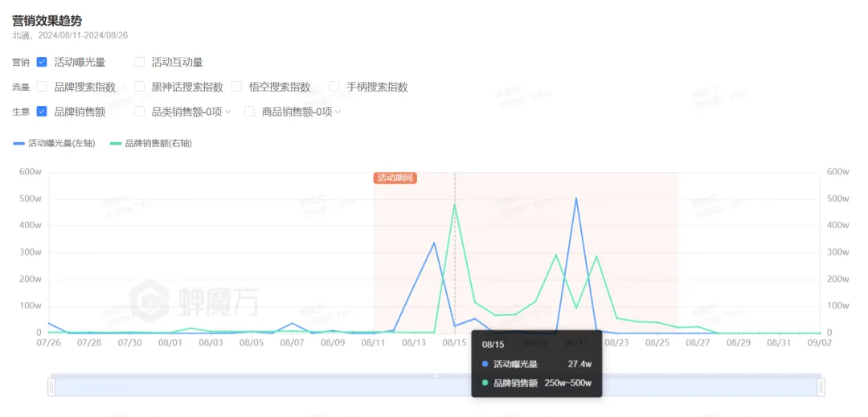Disable the 品牌销售额 checkbox
Screen dimensions: 868x417
pos(42,112)
